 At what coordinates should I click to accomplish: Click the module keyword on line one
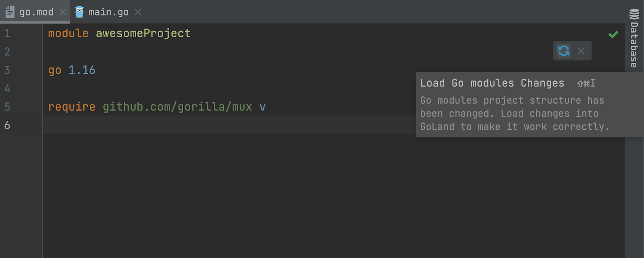(68, 34)
